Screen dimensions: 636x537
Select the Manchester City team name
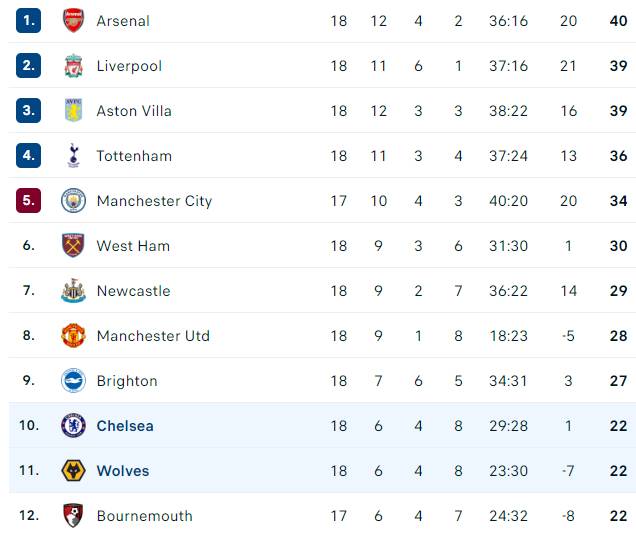pos(154,201)
